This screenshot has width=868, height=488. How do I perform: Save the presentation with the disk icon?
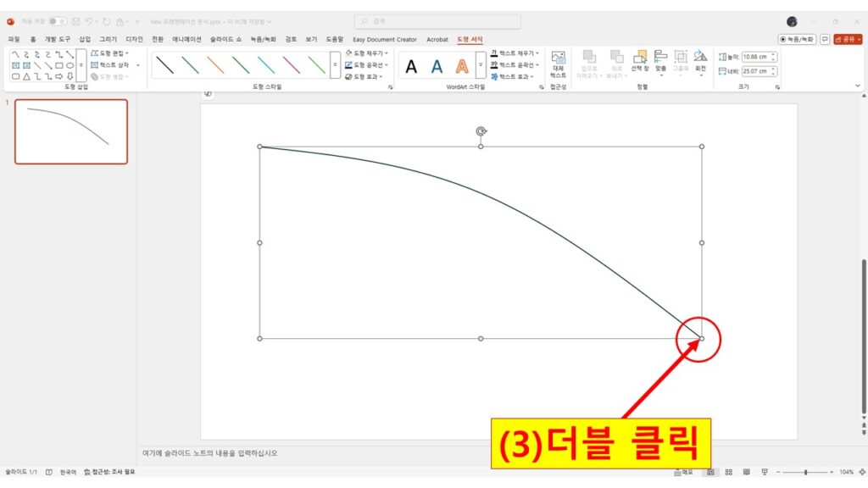pyautogui.click(x=75, y=21)
